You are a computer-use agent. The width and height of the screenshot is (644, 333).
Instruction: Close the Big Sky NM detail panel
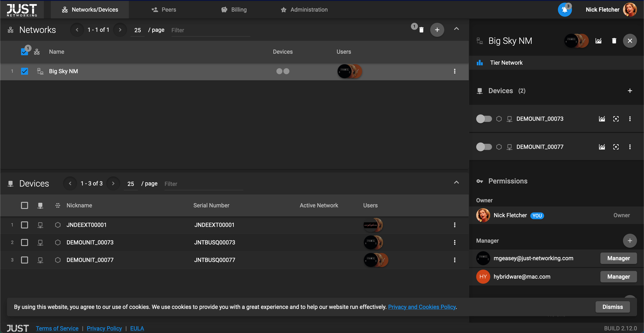pyautogui.click(x=630, y=41)
